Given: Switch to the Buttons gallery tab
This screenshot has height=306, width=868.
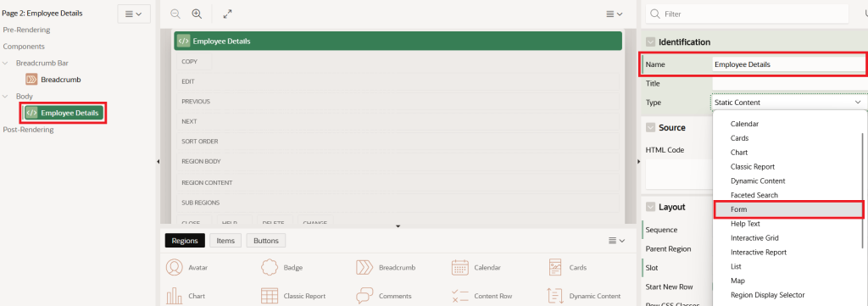Looking at the screenshot, I should (266, 241).
